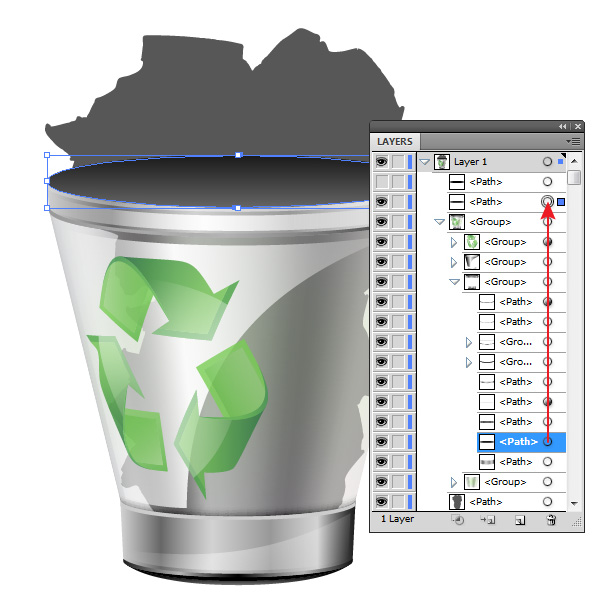Show the hidden Path via its empty eye box
The image size is (600, 610).
coord(382,182)
